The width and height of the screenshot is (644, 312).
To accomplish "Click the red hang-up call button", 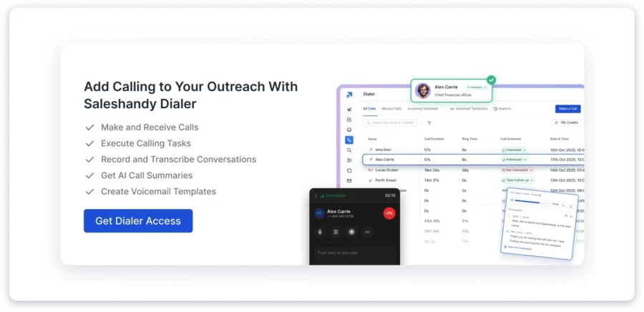I will pyautogui.click(x=389, y=213).
